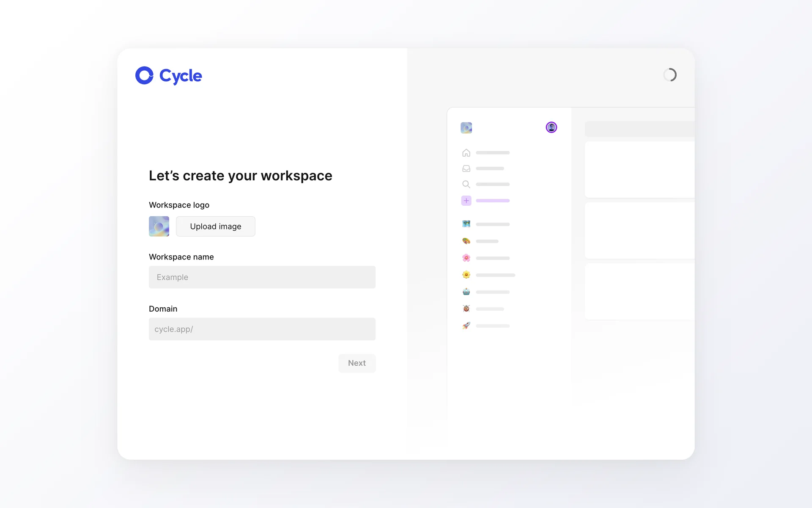Click the artist palette emoji icon
The width and height of the screenshot is (812, 508).
click(466, 241)
